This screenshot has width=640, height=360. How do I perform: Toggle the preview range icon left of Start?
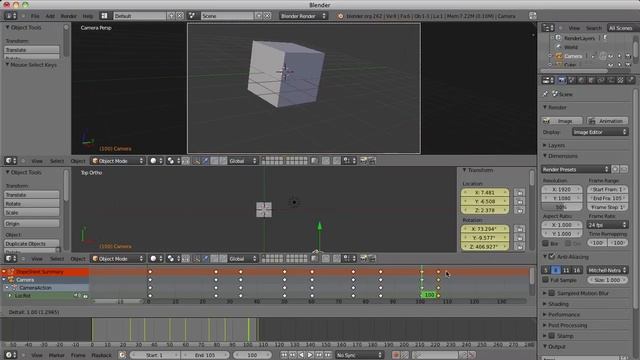pyautogui.click(x=122, y=355)
